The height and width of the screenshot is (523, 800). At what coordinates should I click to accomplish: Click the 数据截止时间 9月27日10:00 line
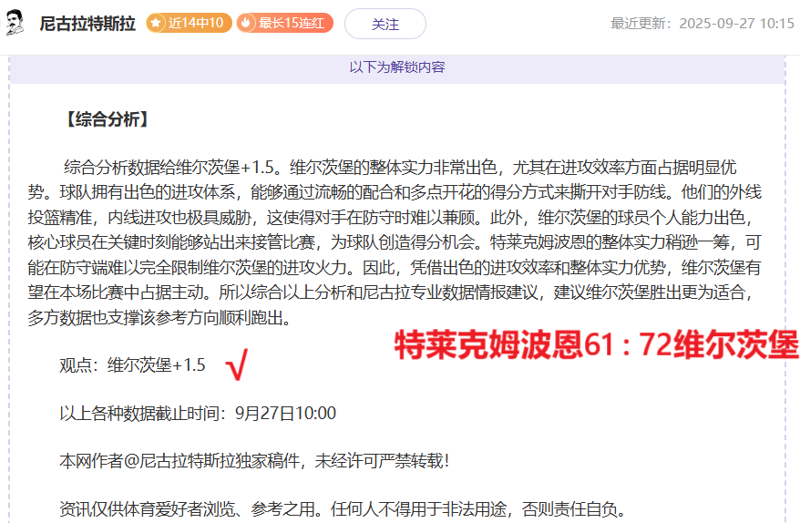pyautogui.click(x=198, y=413)
